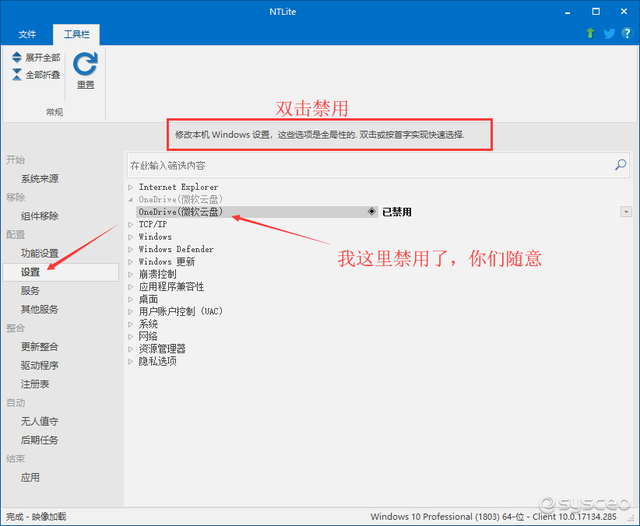The height and width of the screenshot is (526, 640).
Task: Open 注册表 in the sidebar
Action: point(35,384)
